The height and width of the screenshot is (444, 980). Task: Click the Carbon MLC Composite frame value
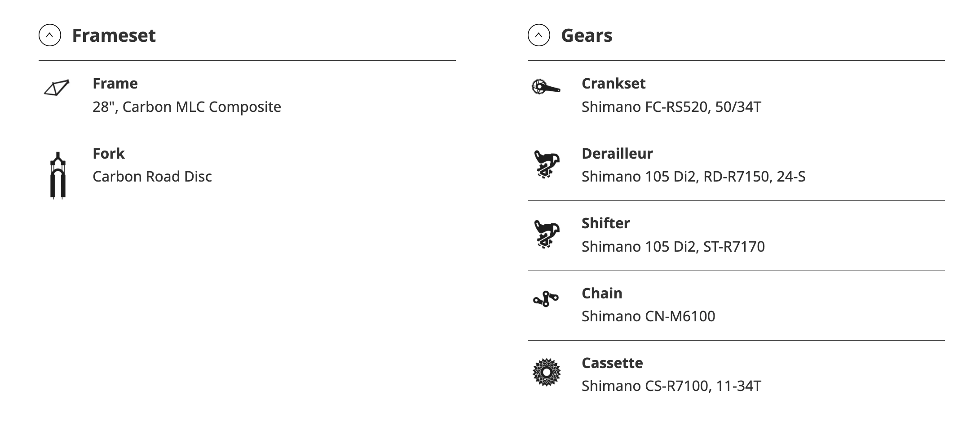[x=187, y=107]
